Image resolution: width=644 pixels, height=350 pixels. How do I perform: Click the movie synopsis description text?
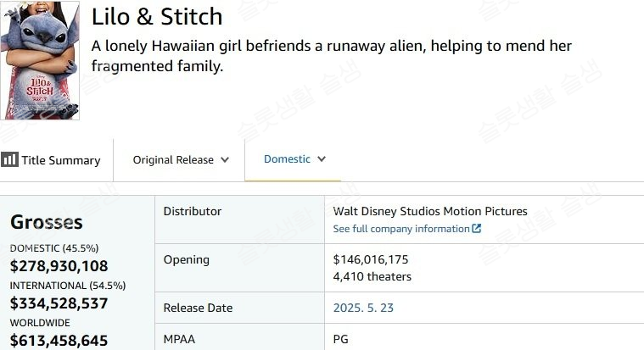coord(331,55)
